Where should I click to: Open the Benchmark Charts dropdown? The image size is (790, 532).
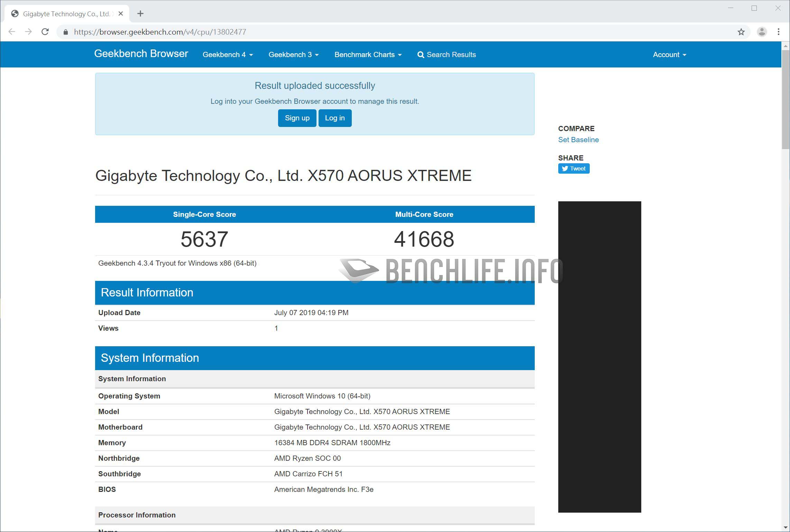point(368,55)
